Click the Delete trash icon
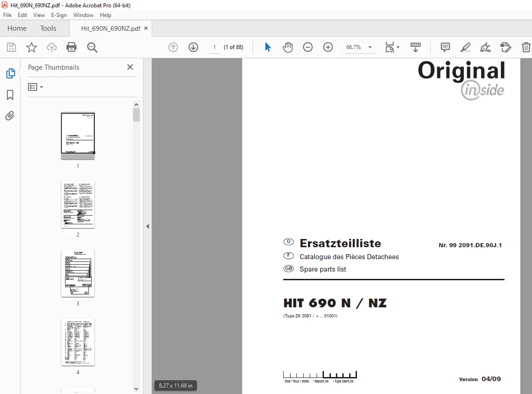This screenshot has height=394, width=532. [x=526, y=47]
